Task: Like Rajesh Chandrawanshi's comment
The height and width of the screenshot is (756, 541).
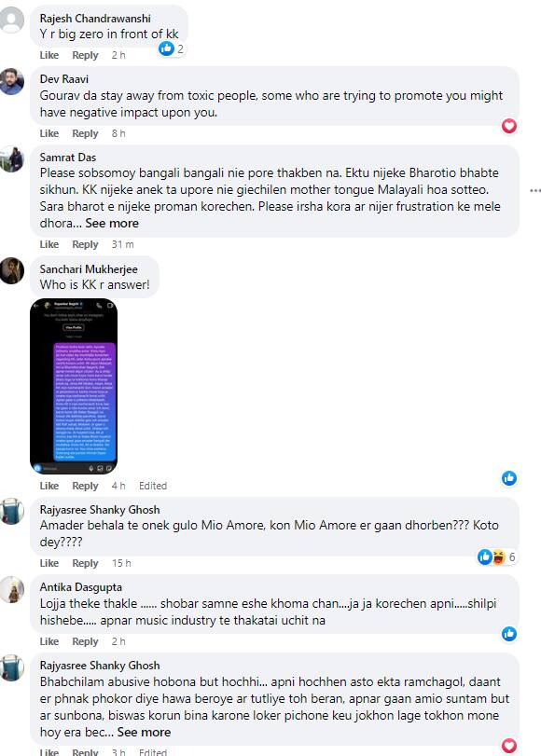Action: [49, 55]
